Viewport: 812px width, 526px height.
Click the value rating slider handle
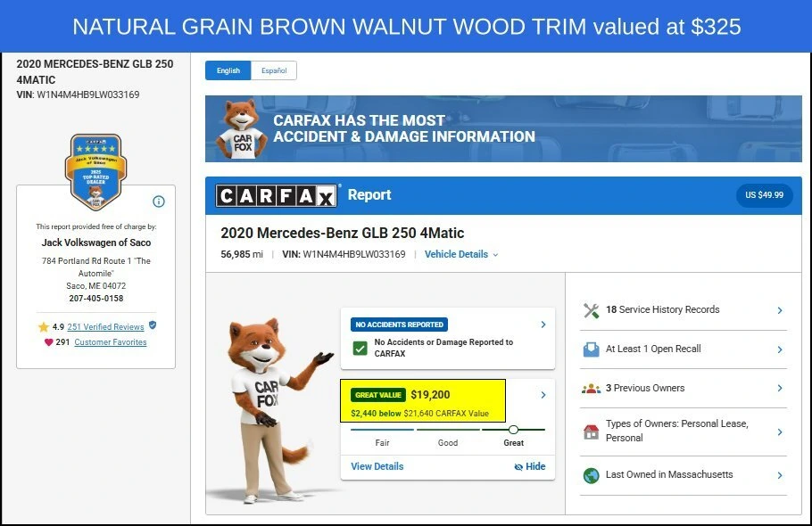(x=513, y=430)
